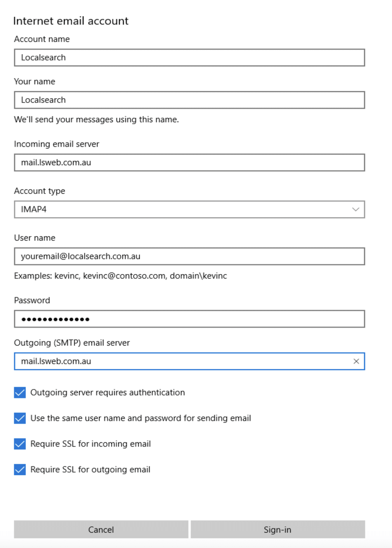Click the Internet email account title
392x548 pixels.
click(70, 21)
